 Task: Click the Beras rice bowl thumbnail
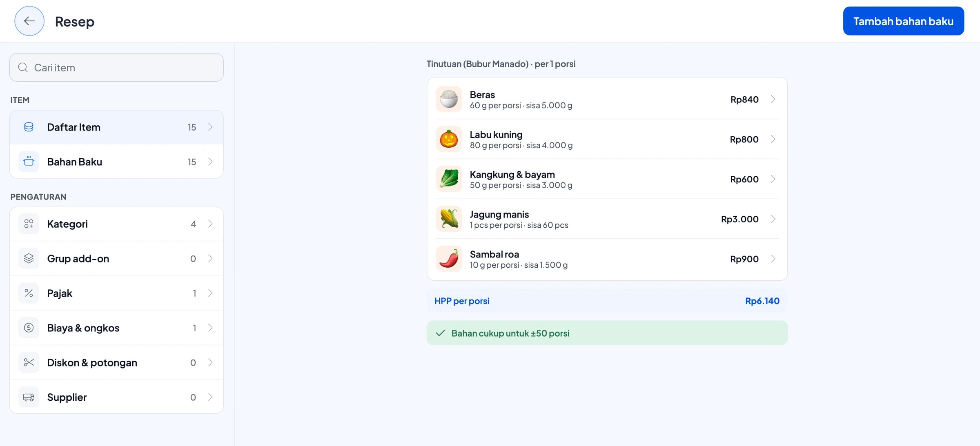click(x=449, y=99)
